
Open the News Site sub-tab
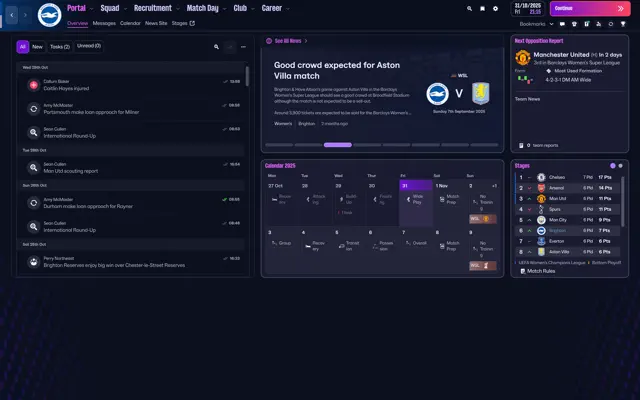pyautogui.click(x=156, y=23)
